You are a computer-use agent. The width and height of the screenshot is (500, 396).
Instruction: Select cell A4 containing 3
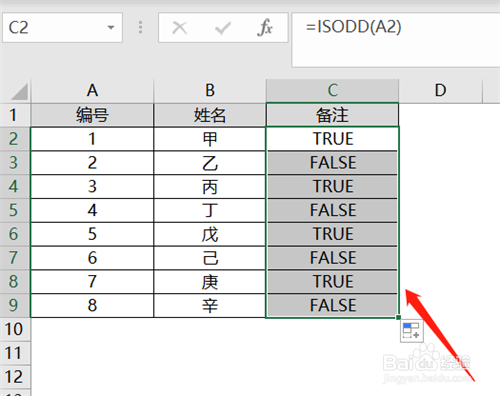tap(92, 186)
